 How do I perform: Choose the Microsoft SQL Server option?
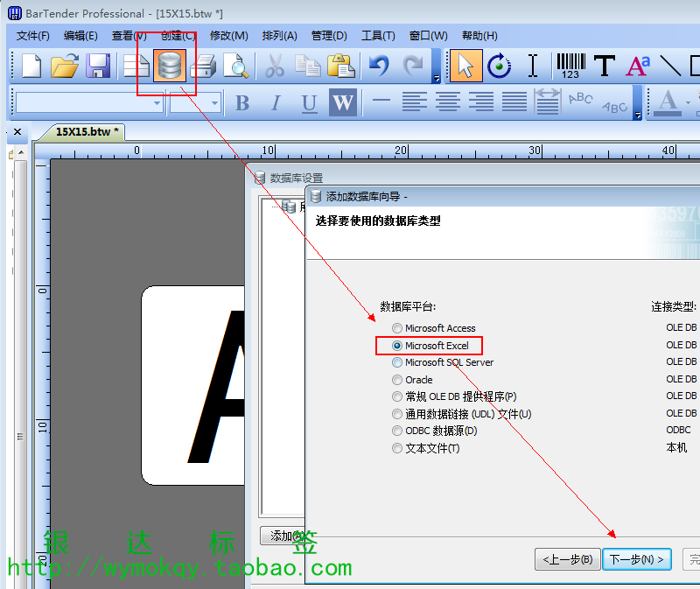point(398,362)
